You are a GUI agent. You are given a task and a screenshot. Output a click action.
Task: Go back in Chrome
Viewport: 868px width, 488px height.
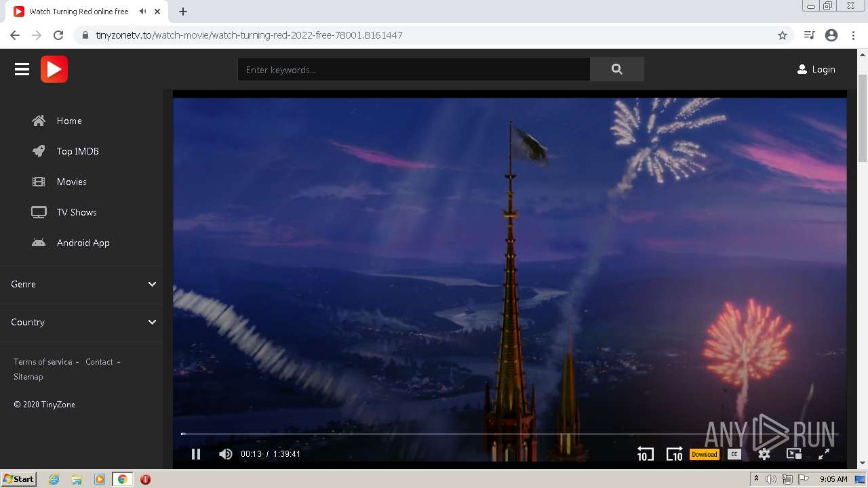coord(15,35)
